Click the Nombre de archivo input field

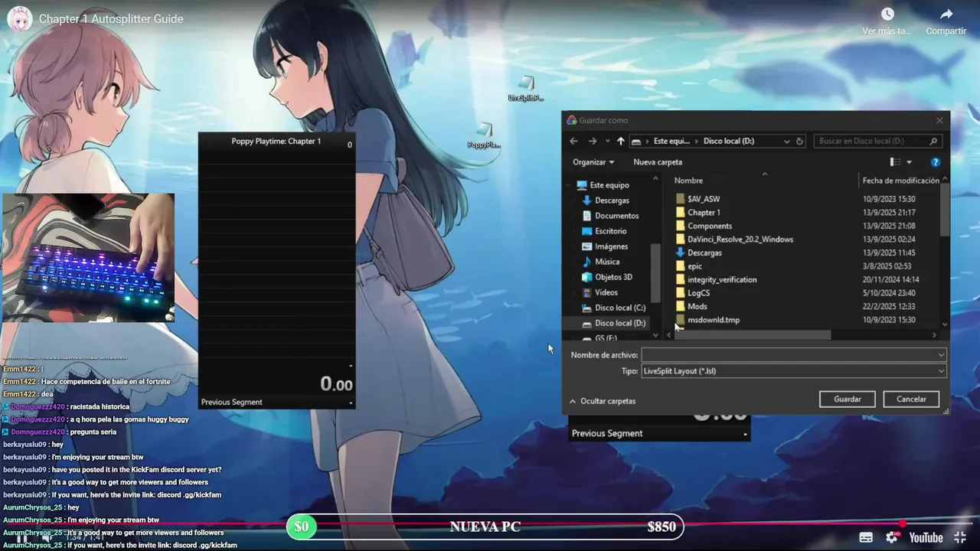coord(793,355)
